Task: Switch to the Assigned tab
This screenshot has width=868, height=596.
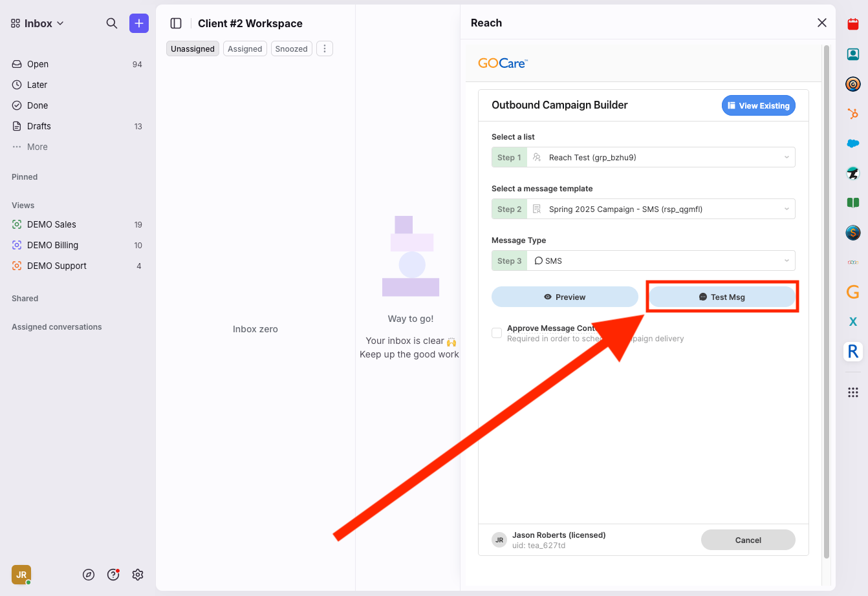Action: pyautogui.click(x=245, y=49)
